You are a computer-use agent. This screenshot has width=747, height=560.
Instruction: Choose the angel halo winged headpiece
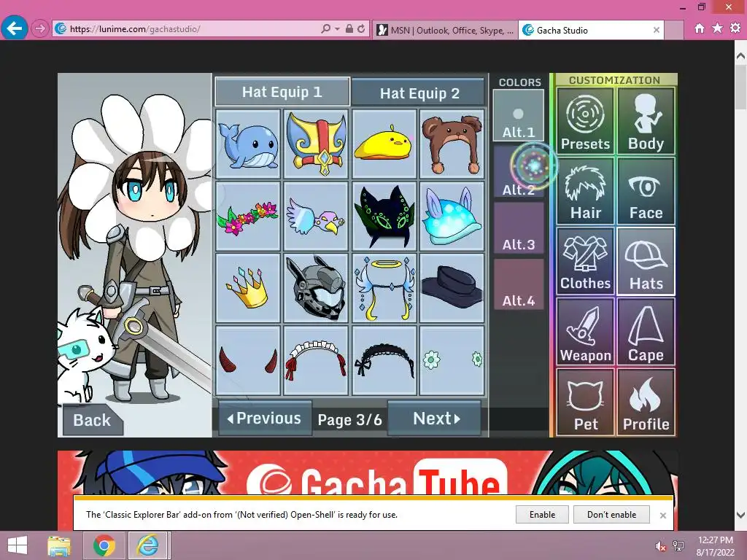point(384,288)
